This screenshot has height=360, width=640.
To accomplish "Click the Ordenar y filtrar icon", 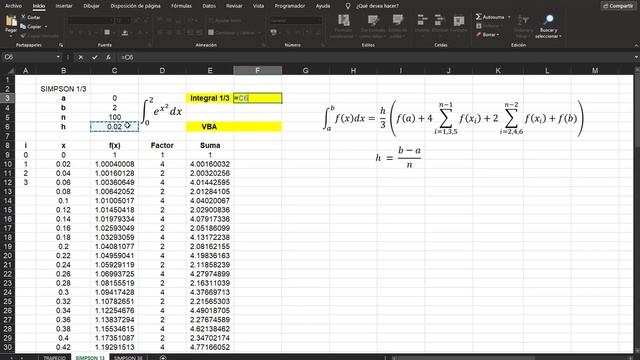I will click(522, 20).
